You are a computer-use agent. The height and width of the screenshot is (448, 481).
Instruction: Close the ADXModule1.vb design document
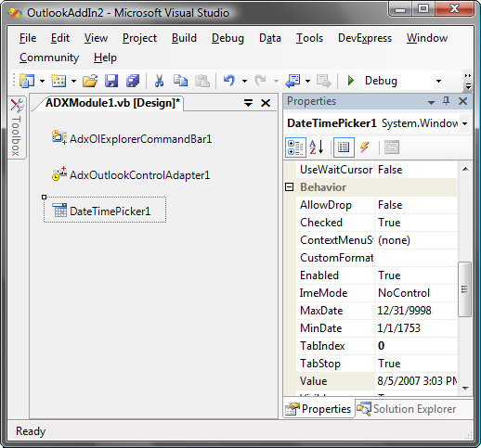coord(266,103)
